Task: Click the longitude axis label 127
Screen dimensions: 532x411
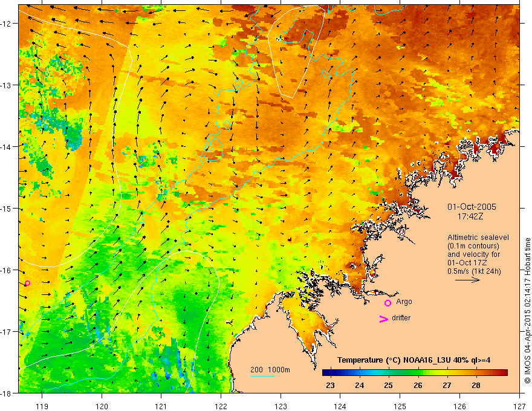Action: pos(519,406)
